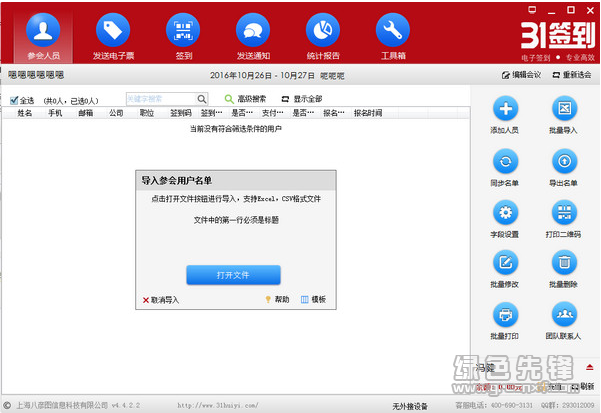Click the 报名时间 column header
The image size is (601, 413).
pyautogui.click(x=368, y=113)
